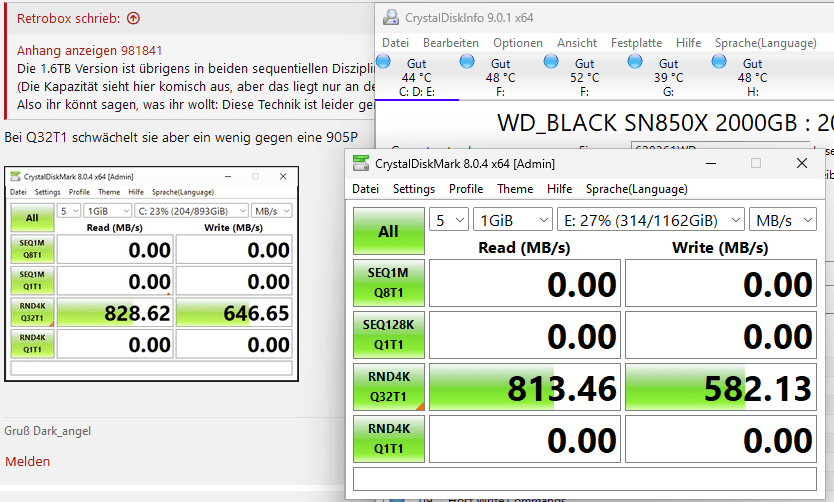Click 646.65 write value in small screenshot
834x502 pixels.
click(234, 313)
